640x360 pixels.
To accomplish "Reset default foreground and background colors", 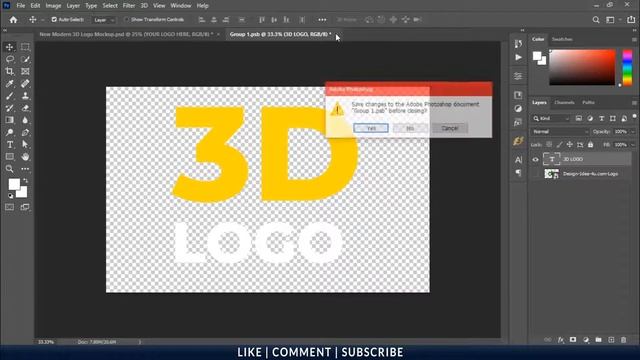I will point(10,196).
